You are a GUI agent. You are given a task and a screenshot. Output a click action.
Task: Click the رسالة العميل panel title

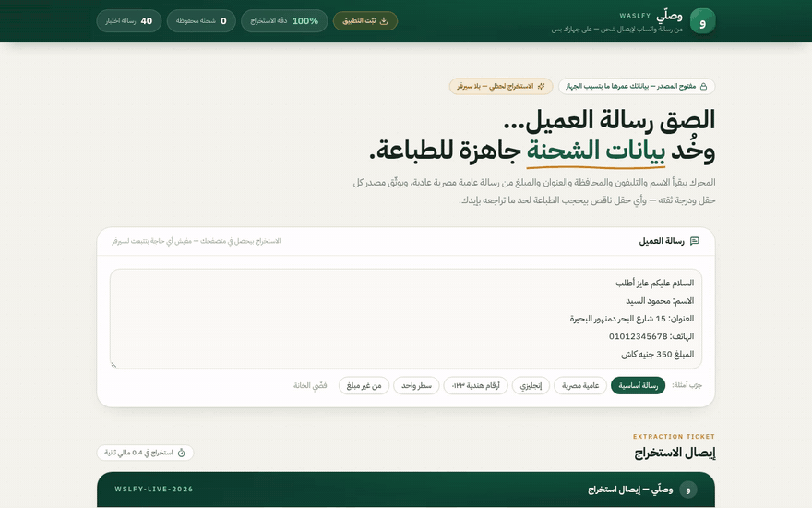[662, 241]
